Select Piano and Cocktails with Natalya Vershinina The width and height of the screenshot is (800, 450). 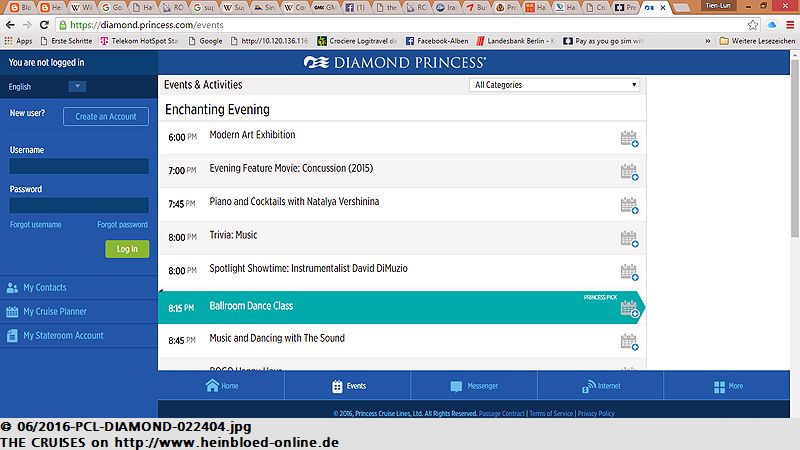[402, 204]
